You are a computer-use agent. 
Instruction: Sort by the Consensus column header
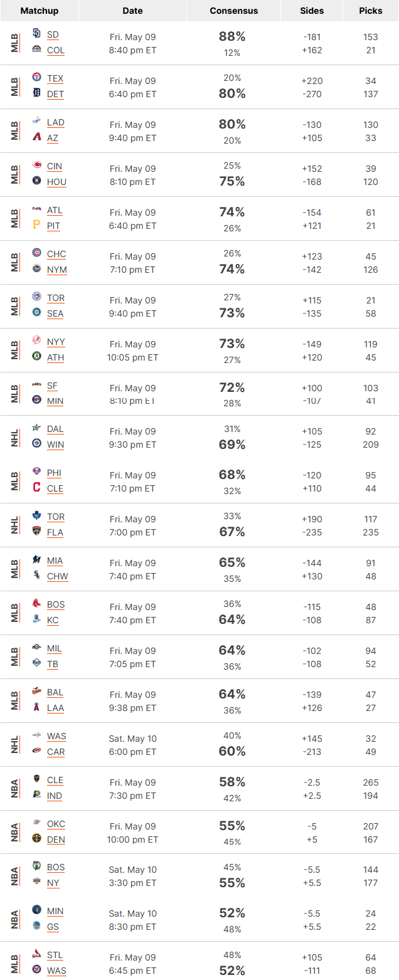pos(233,11)
